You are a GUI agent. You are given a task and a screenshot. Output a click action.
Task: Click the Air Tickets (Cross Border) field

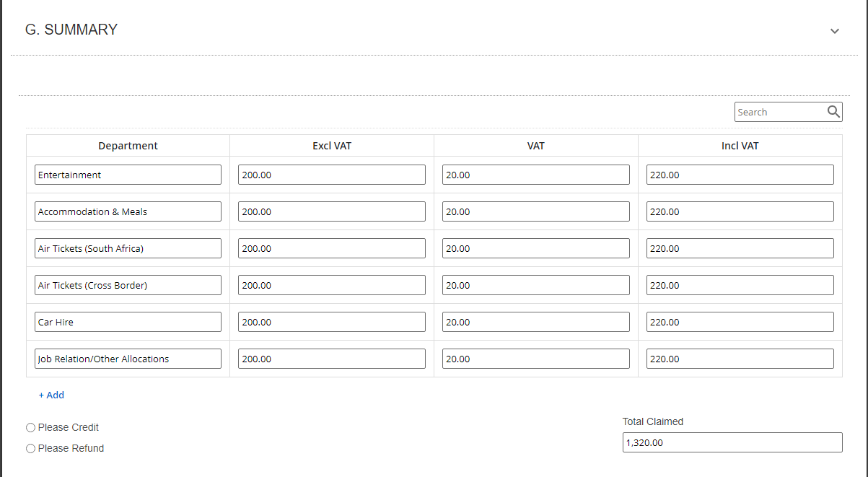(x=128, y=285)
